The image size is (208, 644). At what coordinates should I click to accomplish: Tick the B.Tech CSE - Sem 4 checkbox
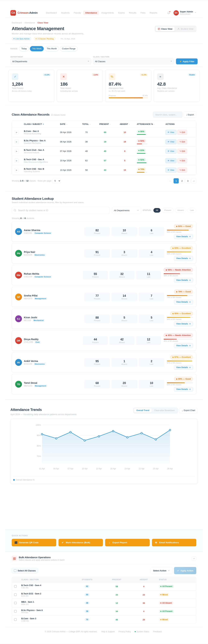pyautogui.click(x=15, y=586)
